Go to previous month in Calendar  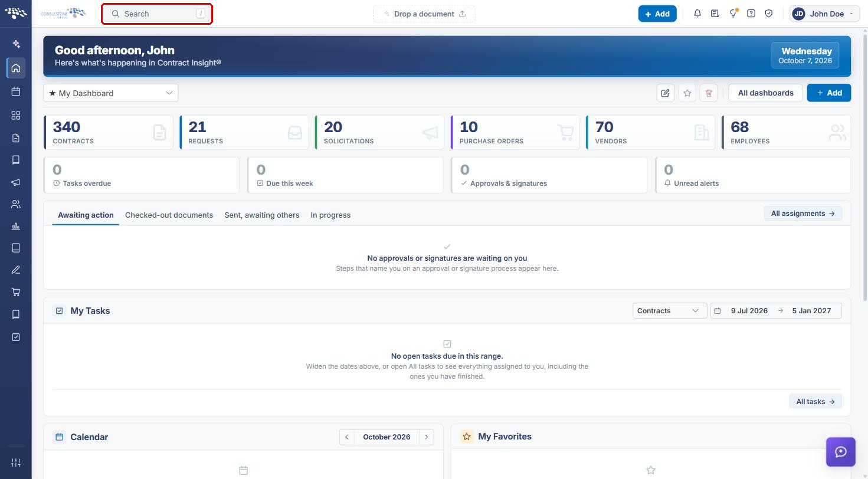[x=347, y=437]
